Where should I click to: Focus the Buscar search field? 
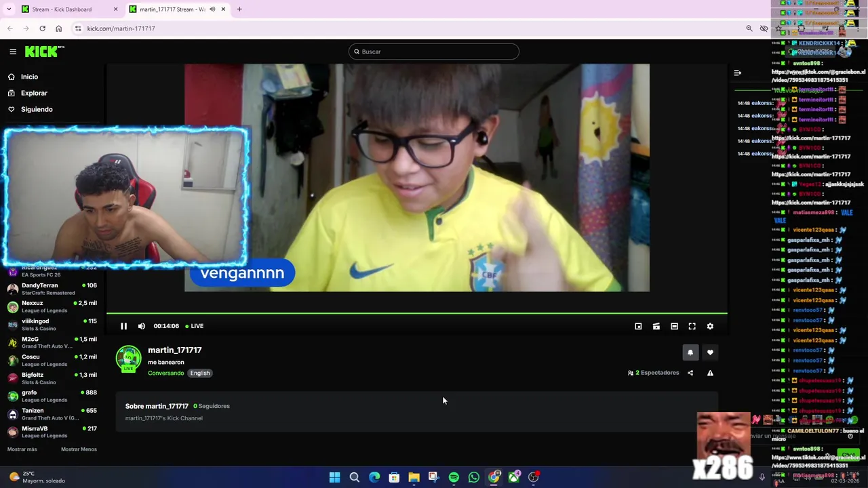click(x=433, y=52)
